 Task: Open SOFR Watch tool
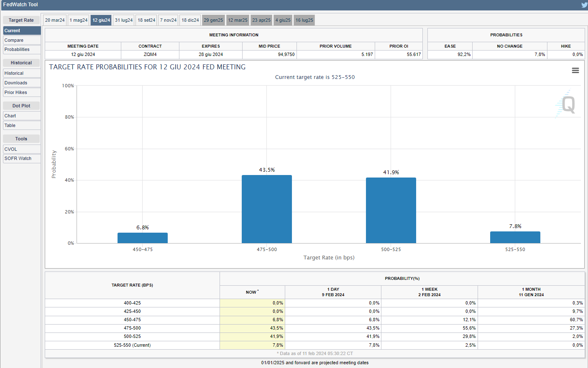[22, 158]
